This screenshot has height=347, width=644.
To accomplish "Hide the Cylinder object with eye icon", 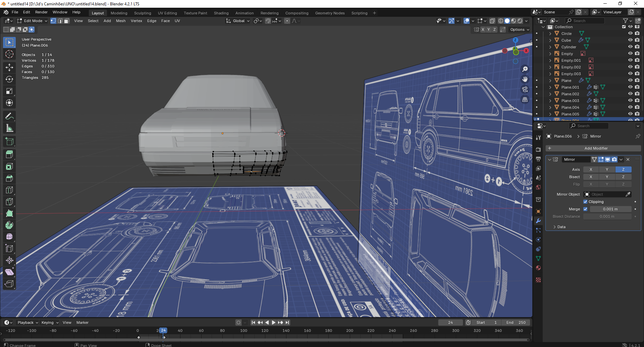I will [x=630, y=47].
